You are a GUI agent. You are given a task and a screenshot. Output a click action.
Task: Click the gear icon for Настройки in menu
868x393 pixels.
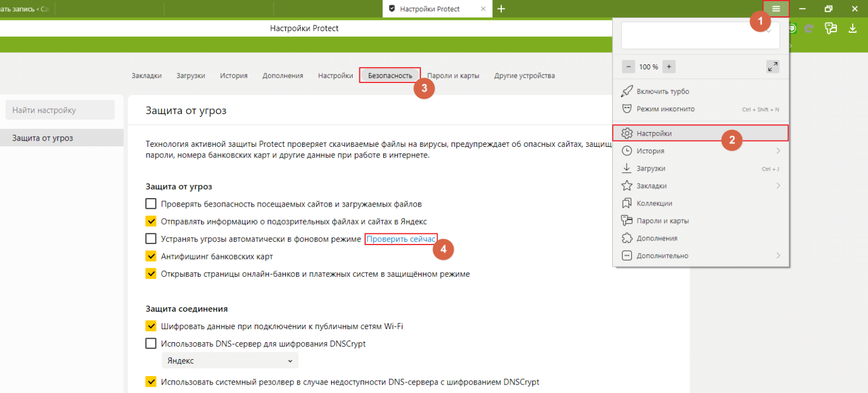click(627, 133)
